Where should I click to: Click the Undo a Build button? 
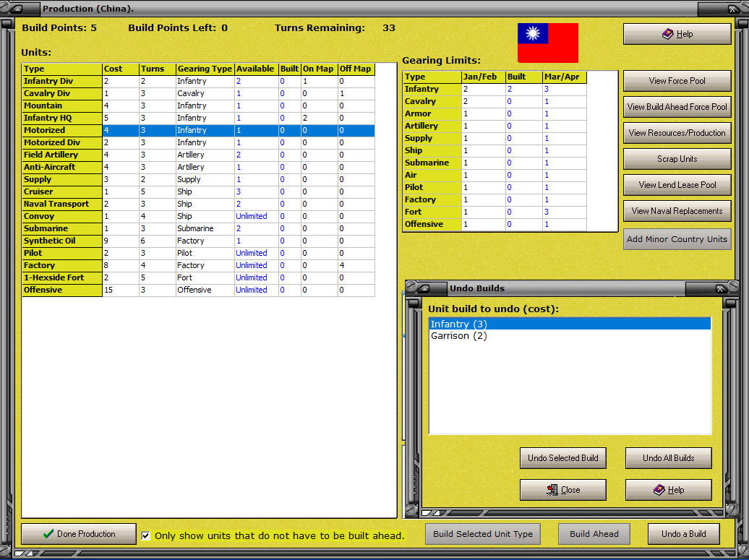pos(683,534)
